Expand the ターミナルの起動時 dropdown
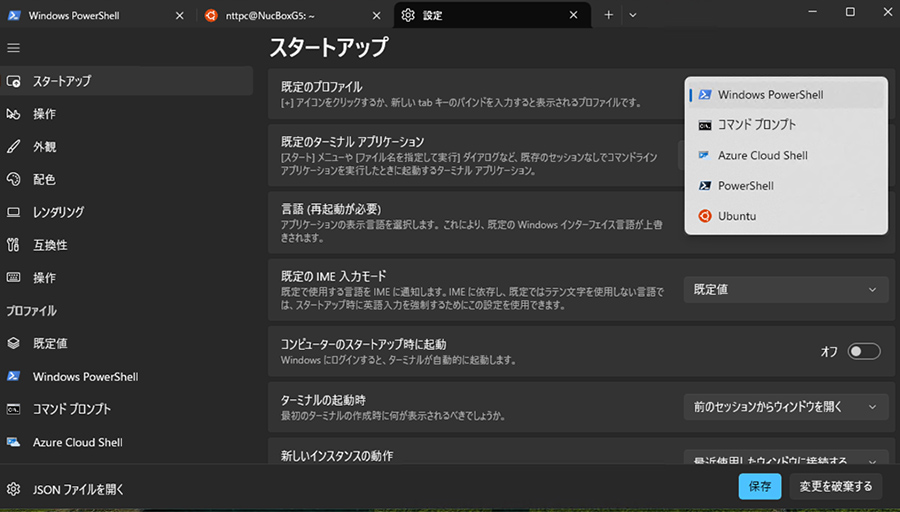The height and width of the screenshot is (512, 900). pos(786,407)
